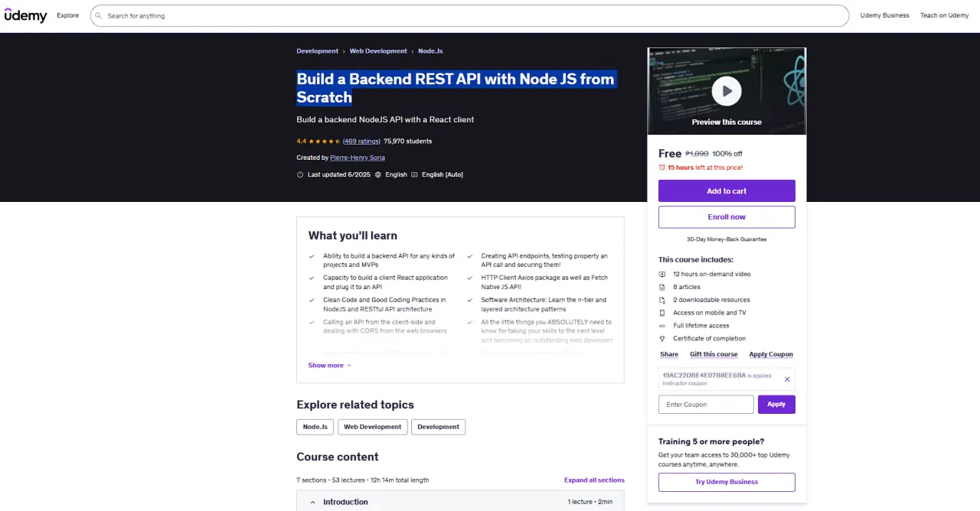Viewport: 980px width, 511px height.
Task: Click the '7 sections • 53 lectures' summary text
Action: 363,480
